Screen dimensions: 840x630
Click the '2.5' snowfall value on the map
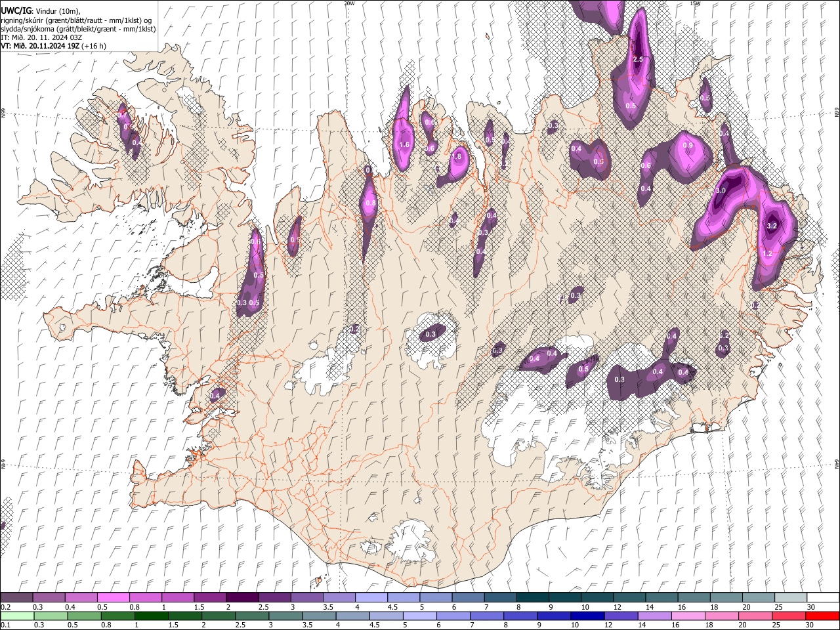[637, 60]
